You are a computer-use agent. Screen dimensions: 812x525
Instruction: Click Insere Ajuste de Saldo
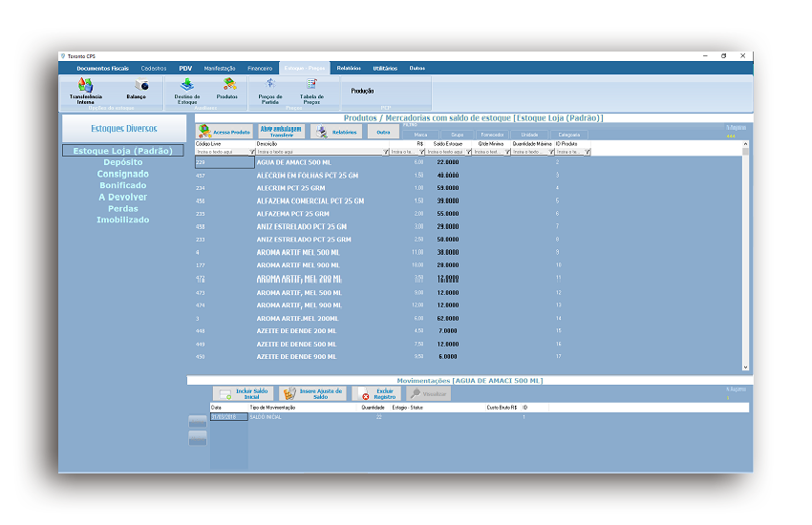coord(314,393)
